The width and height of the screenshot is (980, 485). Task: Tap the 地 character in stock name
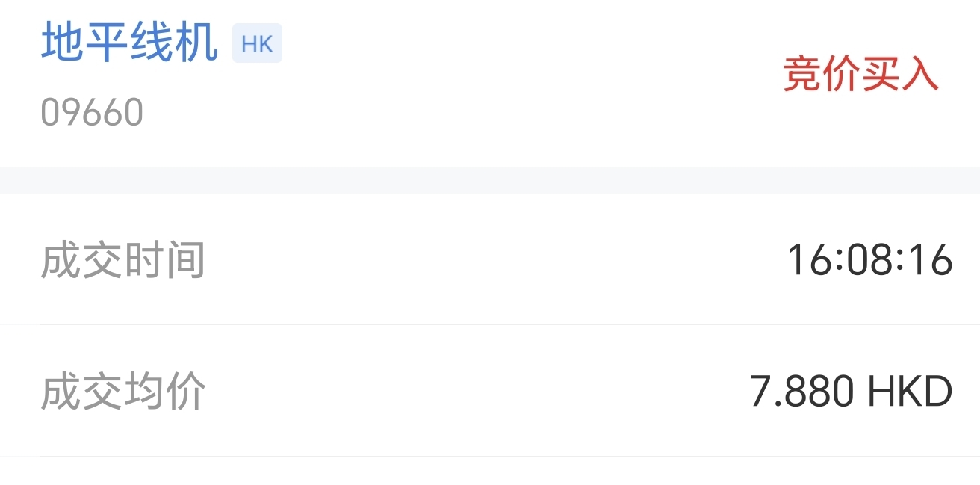coord(62,43)
